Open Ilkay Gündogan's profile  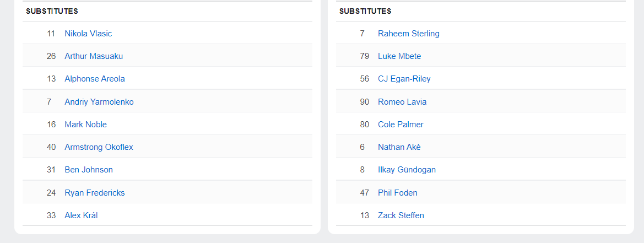pos(407,170)
